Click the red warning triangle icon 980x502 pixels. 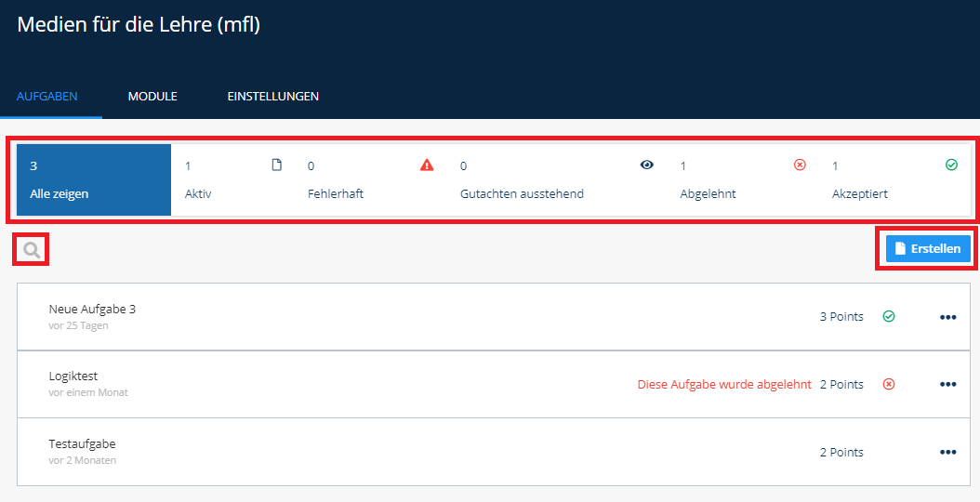pos(427,165)
